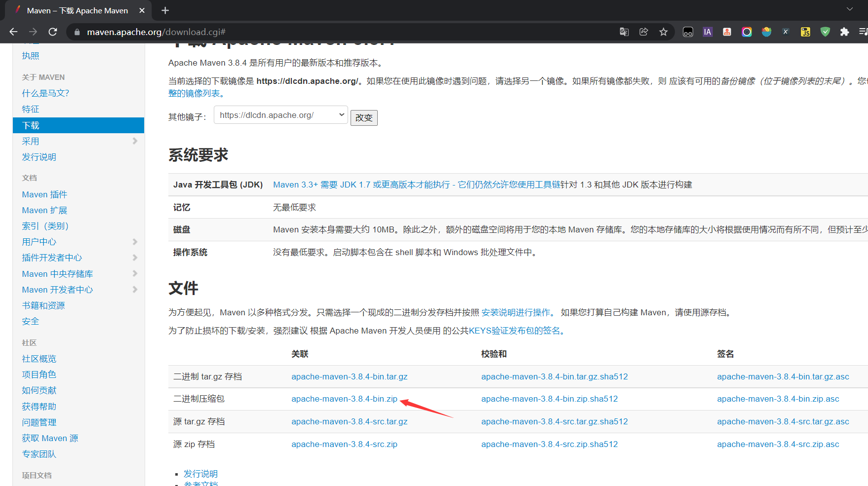
Task: Open 获得帮助 in the sidebar
Action: click(x=39, y=407)
